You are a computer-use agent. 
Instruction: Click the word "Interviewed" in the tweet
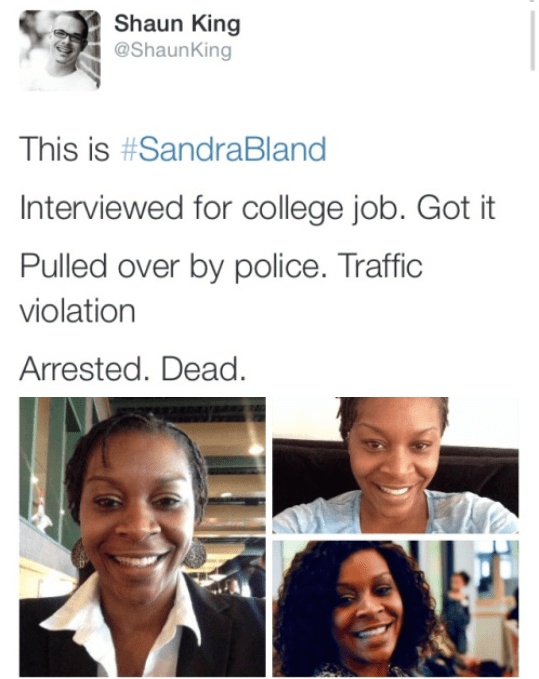pos(101,208)
